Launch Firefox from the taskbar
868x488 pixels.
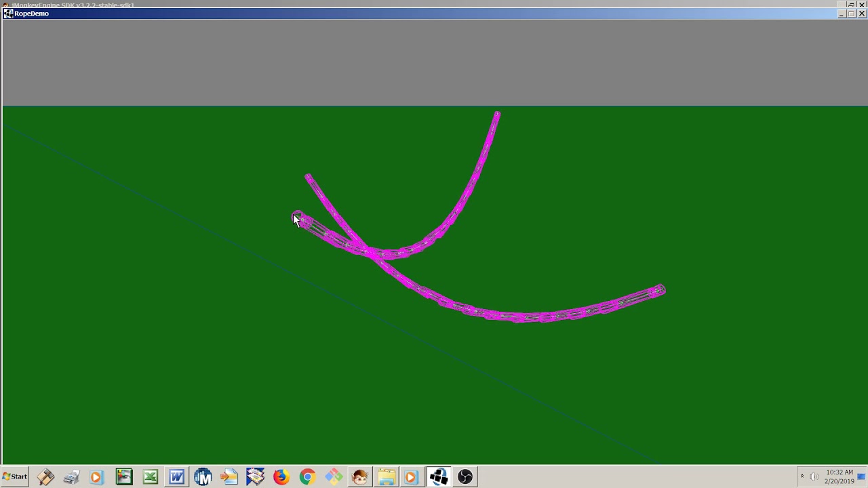tap(281, 477)
